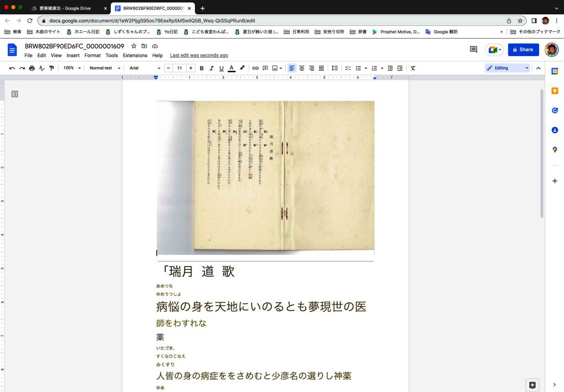This screenshot has height=392, width=564.
Task: Get add-ons with the plus icon
Action: (x=555, y=181)
